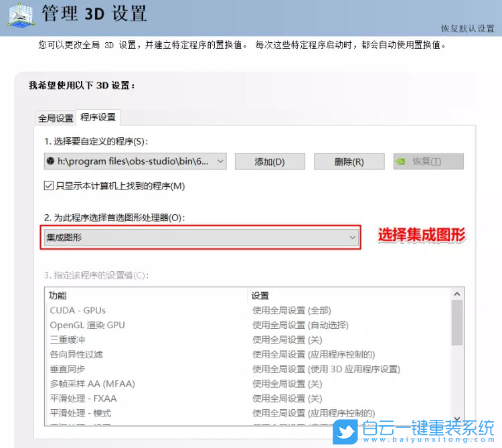
Task: Open the program selection dropdown
Action: (x=135, y=161)
